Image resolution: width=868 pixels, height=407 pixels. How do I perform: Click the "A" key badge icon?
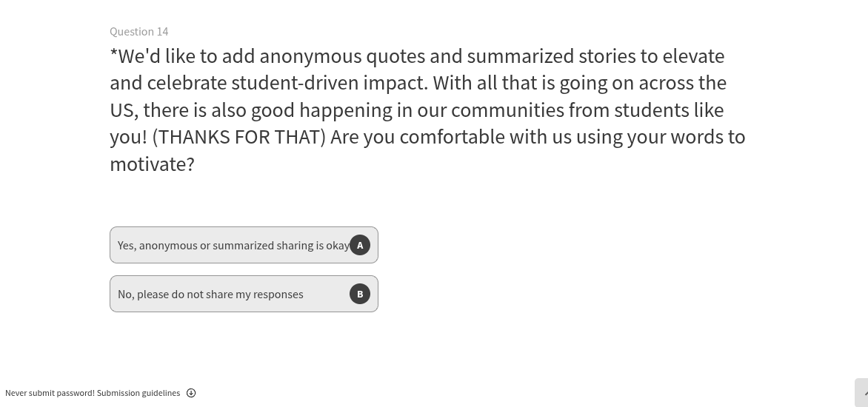pyautogui.click(x=360, y=245)
